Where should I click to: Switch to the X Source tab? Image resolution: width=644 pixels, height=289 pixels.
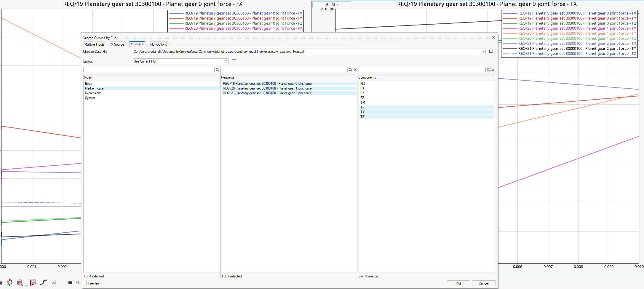[118, 44]
